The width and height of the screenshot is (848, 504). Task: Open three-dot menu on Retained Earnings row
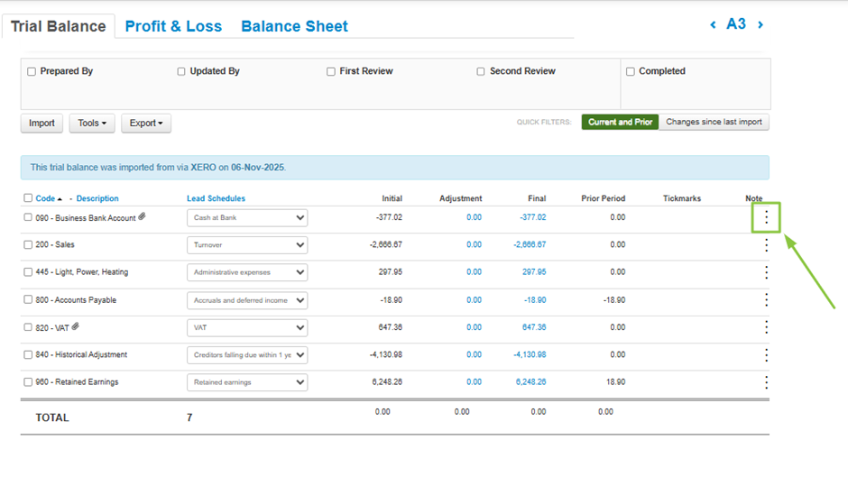[x=766, y=382]
